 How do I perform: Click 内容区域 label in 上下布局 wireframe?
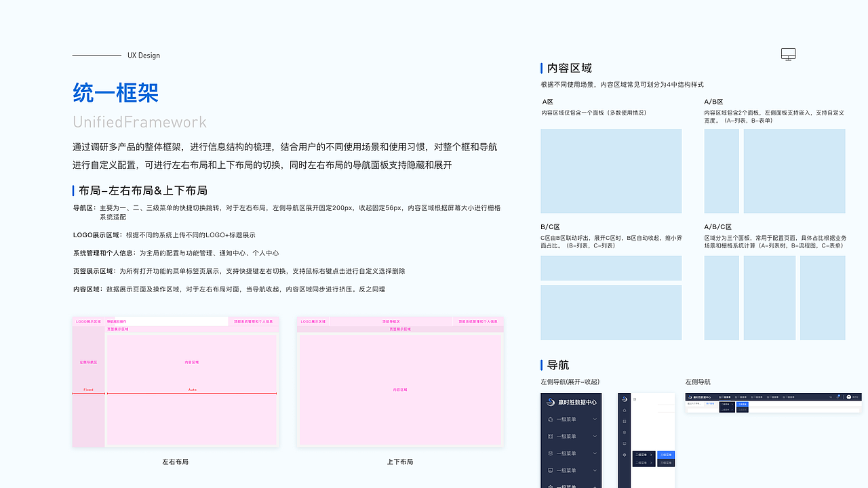pyautogui.click(x=400, y=390)
